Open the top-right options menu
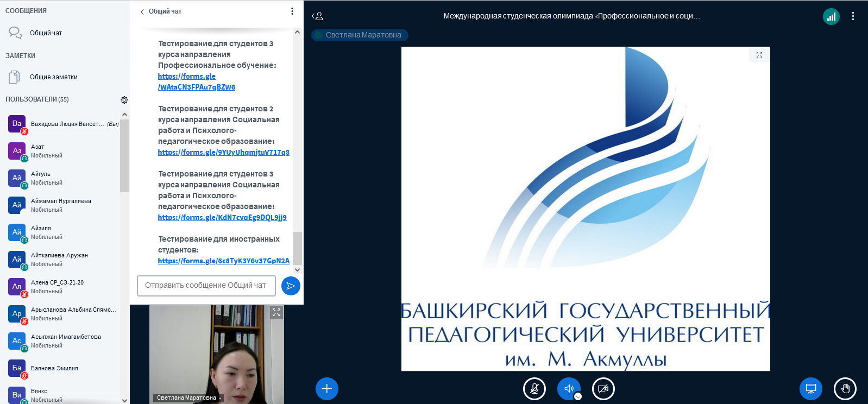 (853, 16)
